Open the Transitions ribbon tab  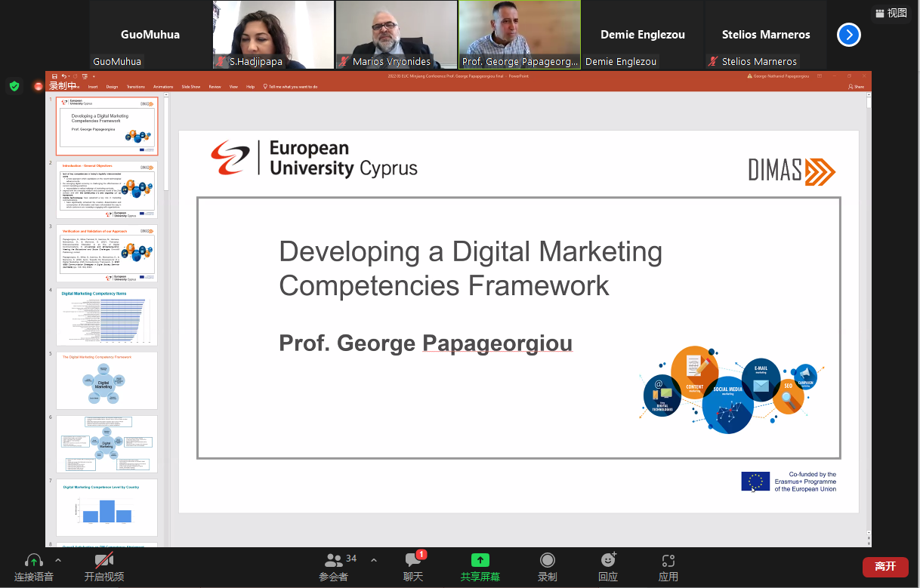click(136, 87)
